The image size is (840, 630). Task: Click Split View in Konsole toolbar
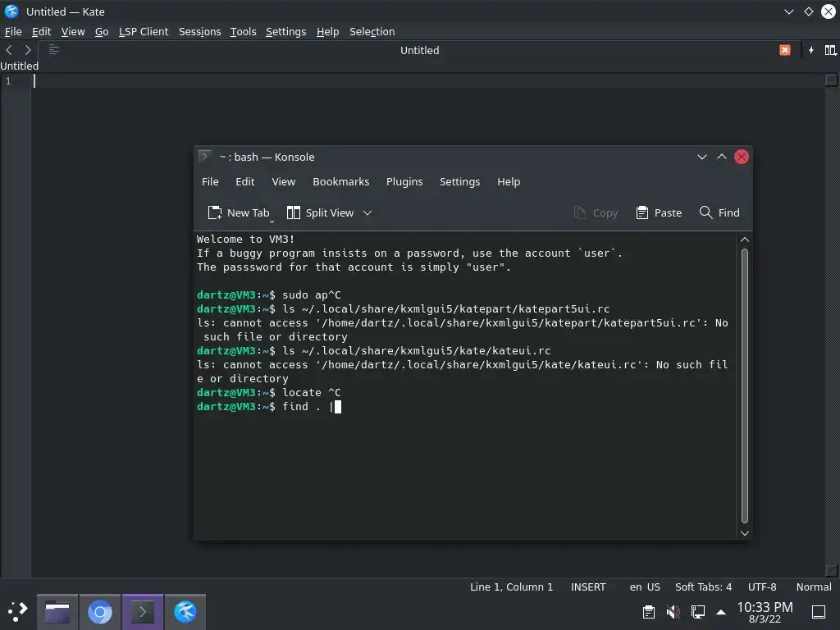pos(320,212)
